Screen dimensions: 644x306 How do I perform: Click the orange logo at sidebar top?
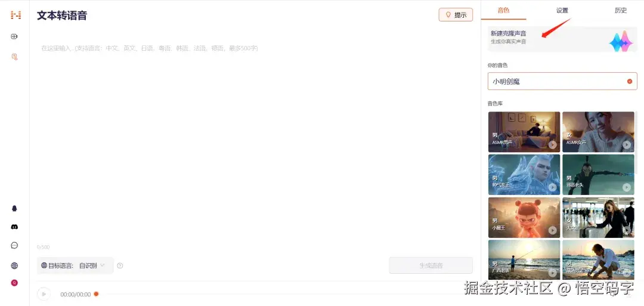(x=16, y=15)
